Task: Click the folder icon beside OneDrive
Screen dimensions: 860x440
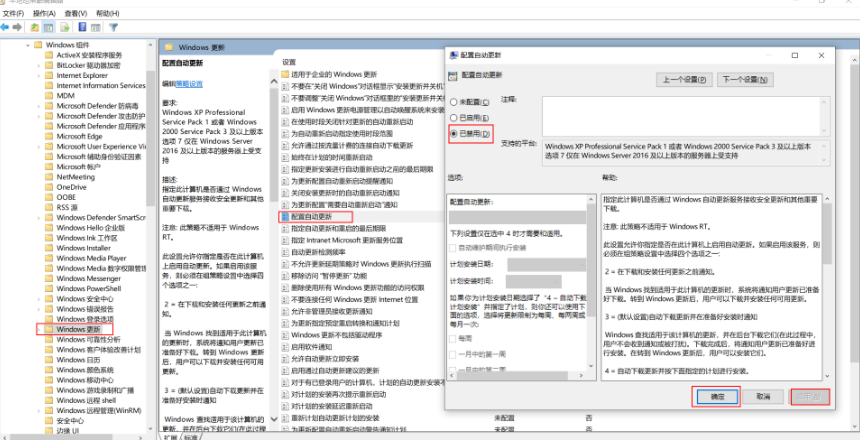Action: [x=50, y=187]
